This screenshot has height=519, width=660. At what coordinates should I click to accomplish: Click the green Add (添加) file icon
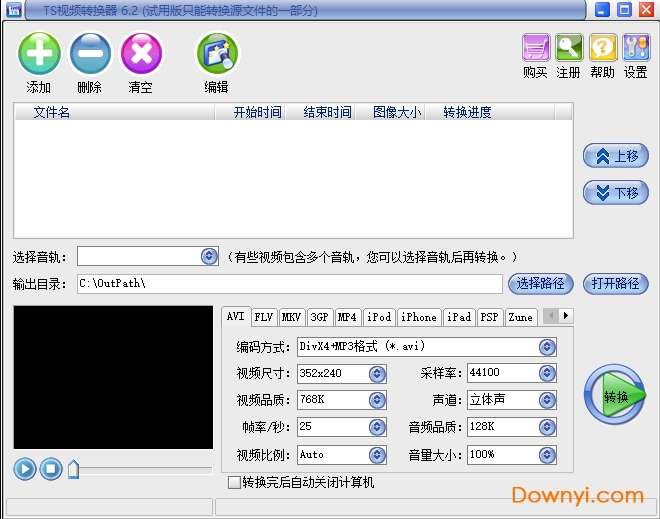tap(39, 54)
